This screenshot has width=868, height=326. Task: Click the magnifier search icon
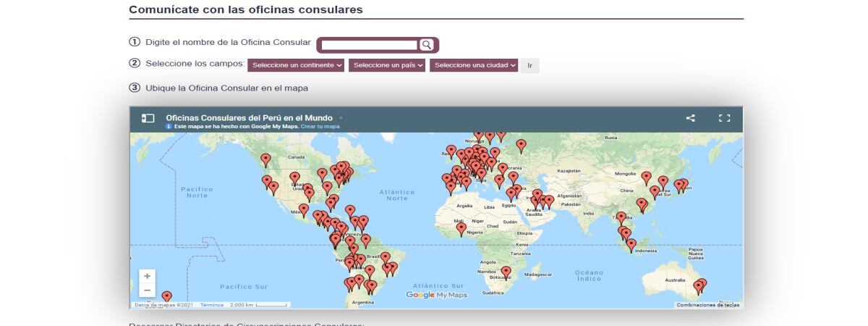point(427,45)
